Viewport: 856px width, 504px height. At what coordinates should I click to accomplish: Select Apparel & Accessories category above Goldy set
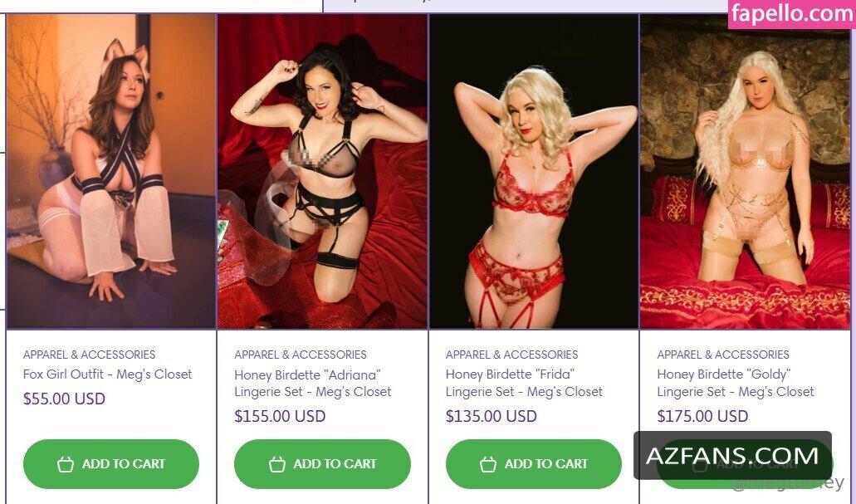pos(723,355)
